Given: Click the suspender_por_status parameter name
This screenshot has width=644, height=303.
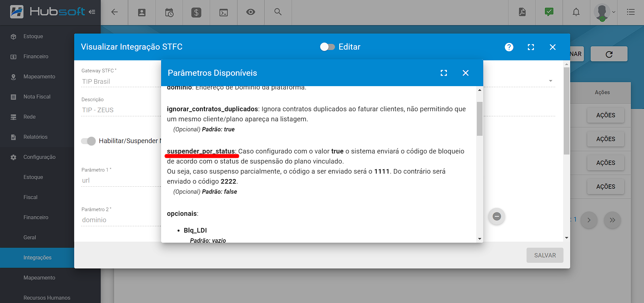Looking at the screenshot, I should tap(201, 151).
